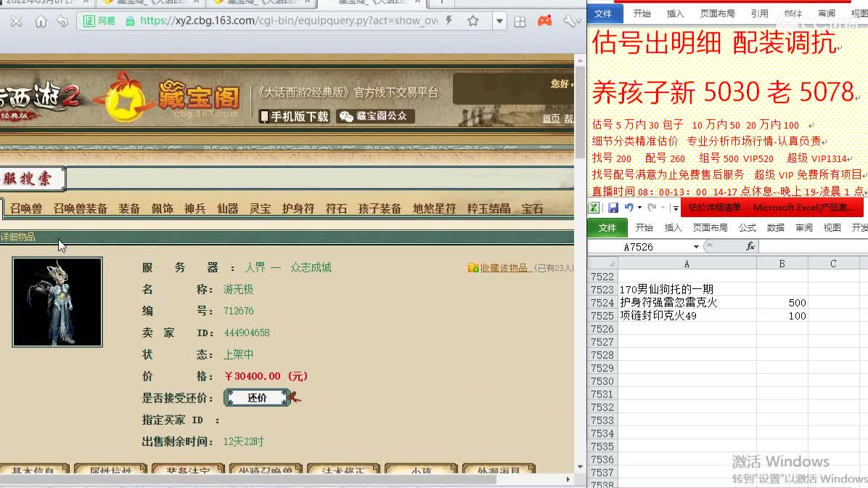Click the Excel select all corner

tap(602, 264)
